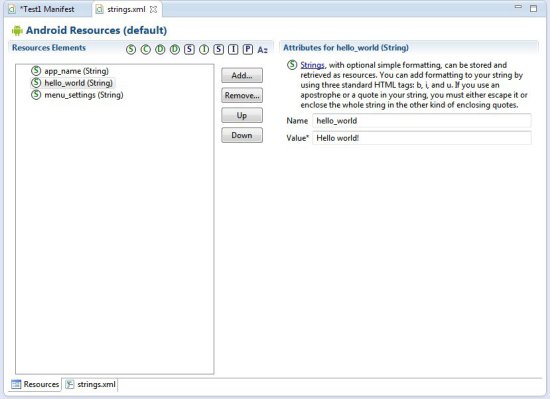The height and width of the screenshot is (399, 550).
Task: Select app_name (String) in the list
Action: tap(76, 71)
